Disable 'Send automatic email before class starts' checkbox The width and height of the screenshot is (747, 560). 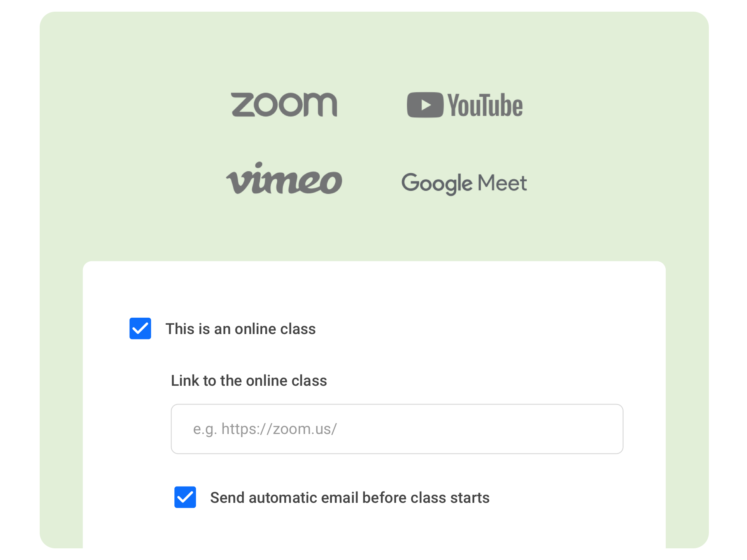185,497
